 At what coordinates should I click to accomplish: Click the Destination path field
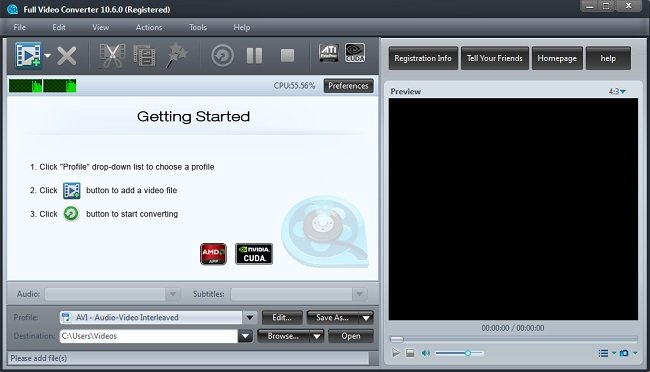pyautogui.click(x=149, y=336)
